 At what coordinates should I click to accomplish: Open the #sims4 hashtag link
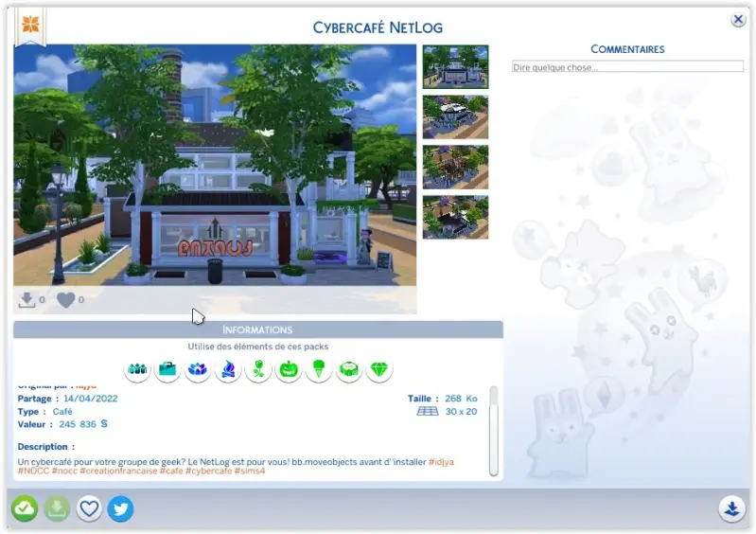click(x=250, y=471)
